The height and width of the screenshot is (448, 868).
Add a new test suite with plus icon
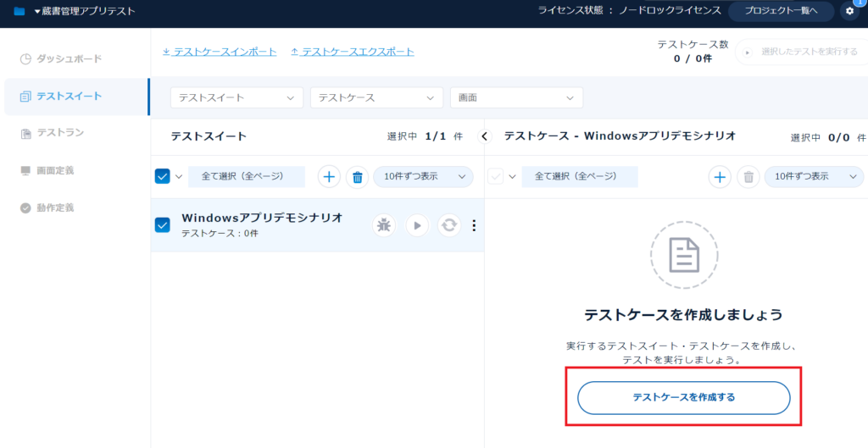click(329, 177)
